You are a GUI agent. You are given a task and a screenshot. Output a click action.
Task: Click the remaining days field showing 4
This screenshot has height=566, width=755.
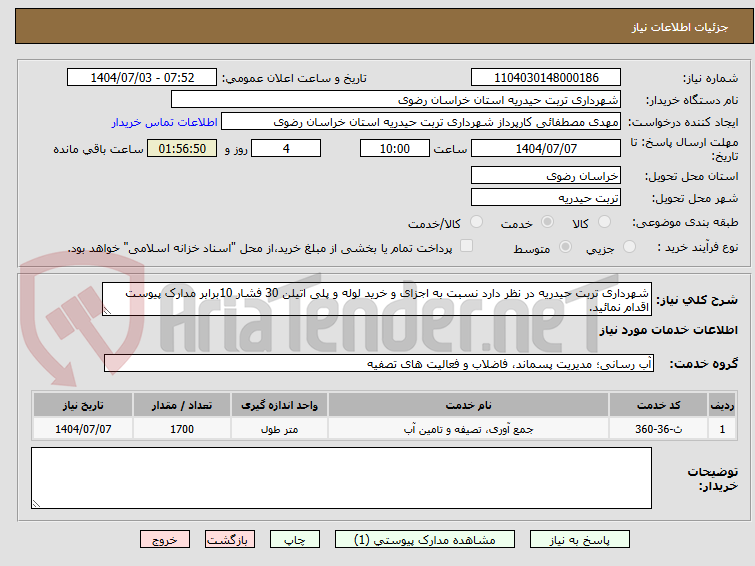pyautogui.click(x=286, y=148)
